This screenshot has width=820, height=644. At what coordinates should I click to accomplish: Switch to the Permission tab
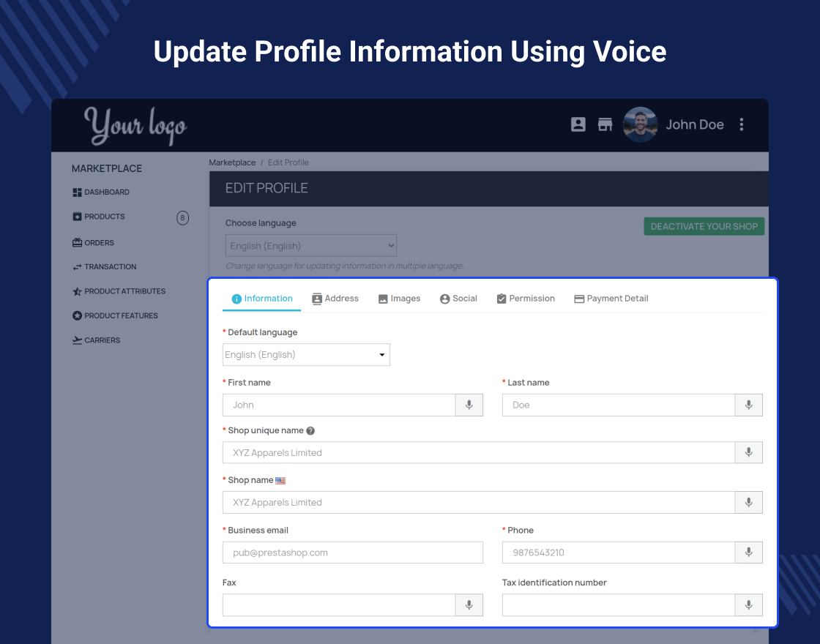click(526, 299)
